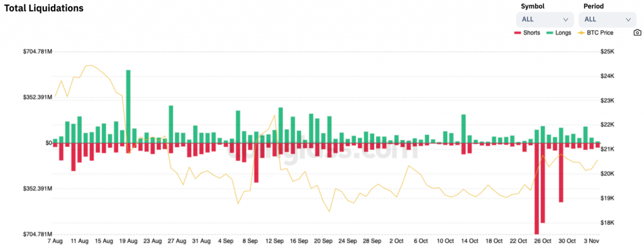Click the 12 Sep x-axis label

click(274, 241)
